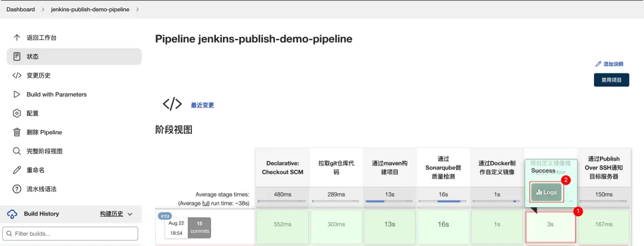Click the pencil icon next to 添加说明
Image resolution: width=644 pixels, height=246 pixels.
click(598, 64)
